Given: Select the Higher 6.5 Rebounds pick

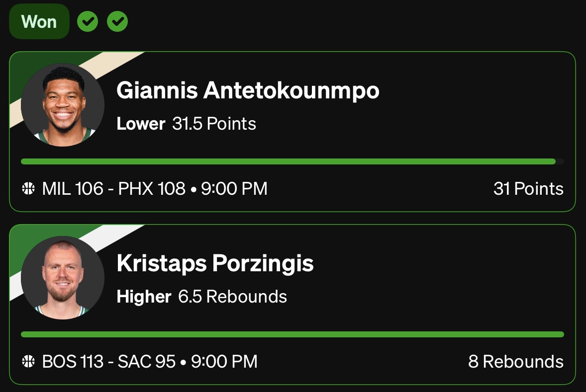Looking at the screenshot, I should coord(201,297).
